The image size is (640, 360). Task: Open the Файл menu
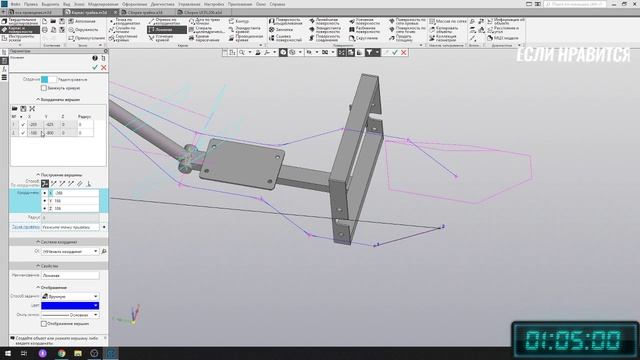(x=16, y=4)
